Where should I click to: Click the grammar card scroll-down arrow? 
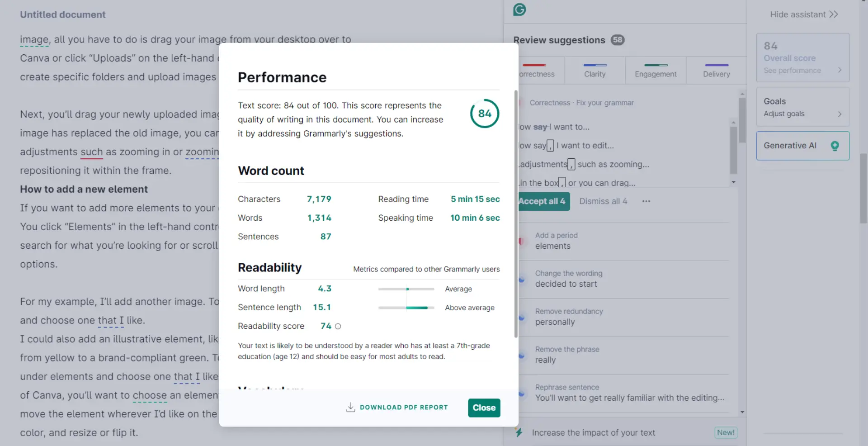[x=733, y=182]
